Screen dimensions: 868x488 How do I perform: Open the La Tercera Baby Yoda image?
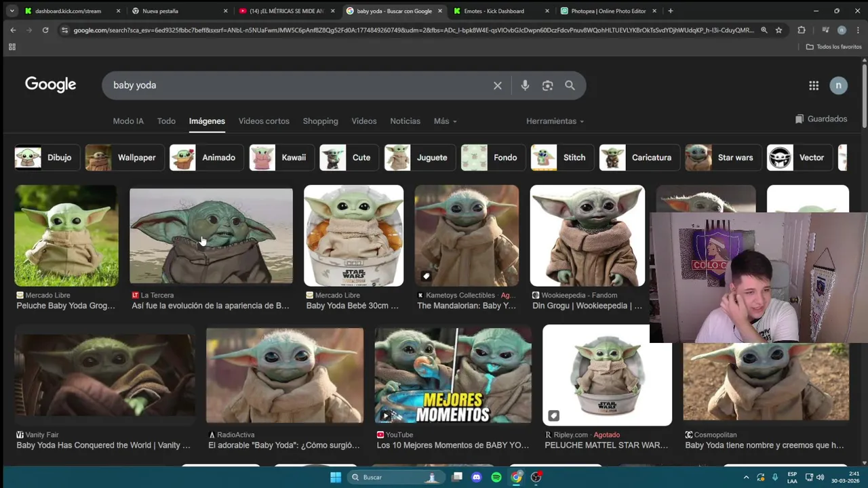pos(211,236)
